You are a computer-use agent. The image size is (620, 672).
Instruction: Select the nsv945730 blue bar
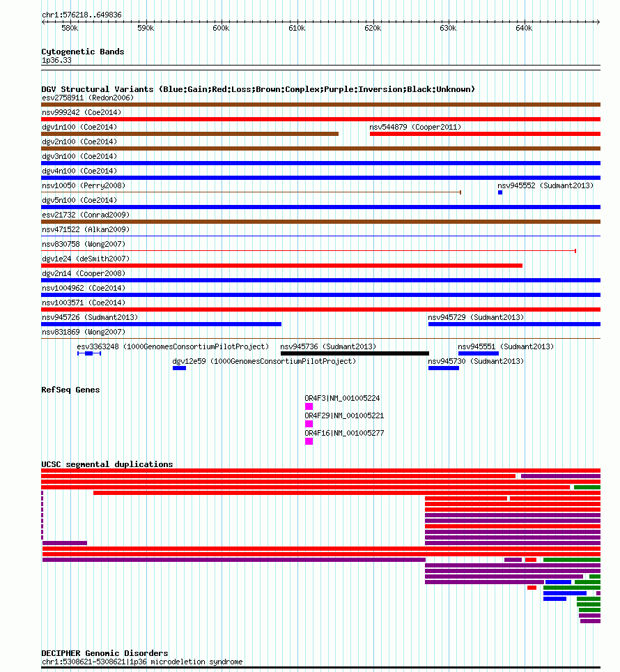click(x=444, y=368)
